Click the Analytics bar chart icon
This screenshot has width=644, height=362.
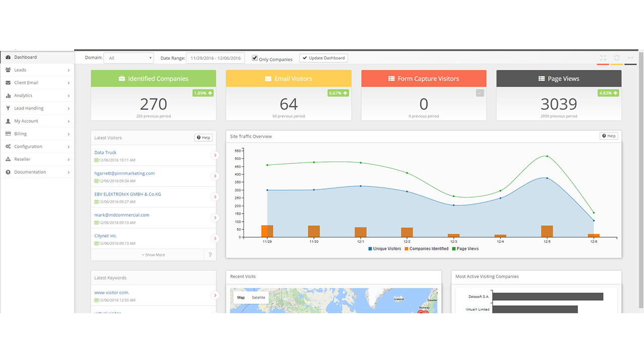[9, 96]
